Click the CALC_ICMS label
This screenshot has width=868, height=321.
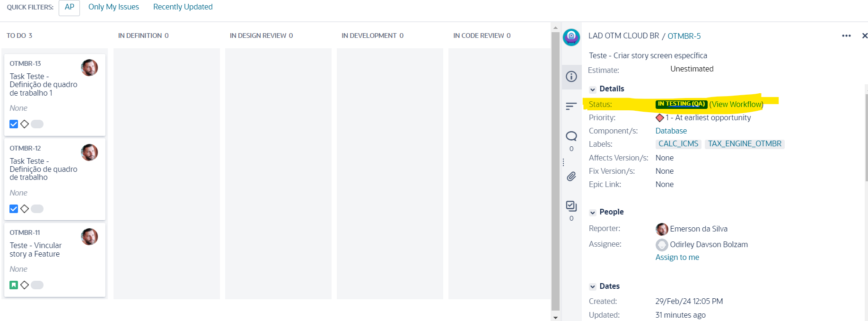coord(678,144)
